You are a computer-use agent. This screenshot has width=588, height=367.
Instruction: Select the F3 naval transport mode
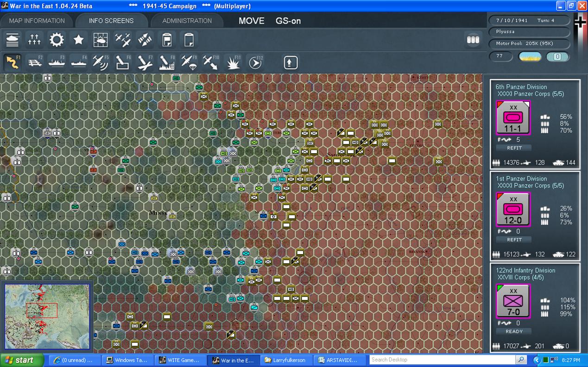tap(57, 62)
